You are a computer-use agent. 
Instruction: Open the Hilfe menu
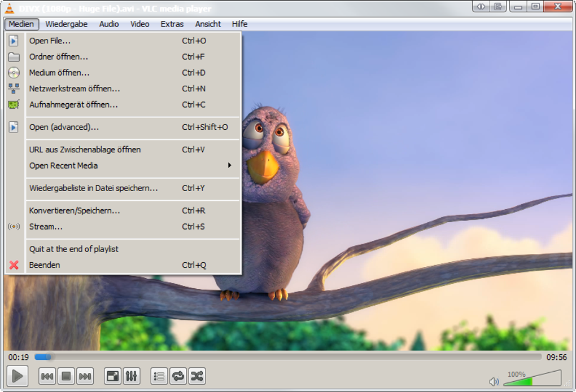(239, 24)
